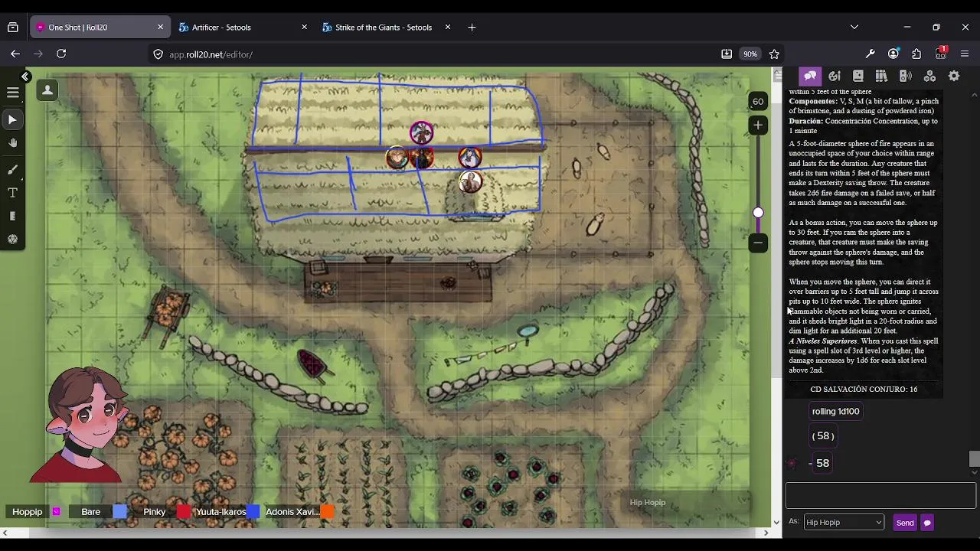Bookmark this page with the star
Screen dimensions: 980x551
(x=774, y=54)
